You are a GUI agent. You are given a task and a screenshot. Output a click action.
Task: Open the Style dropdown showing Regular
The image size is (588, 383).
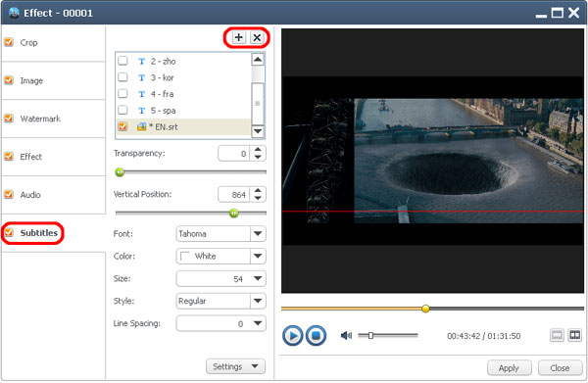(220, 301)
